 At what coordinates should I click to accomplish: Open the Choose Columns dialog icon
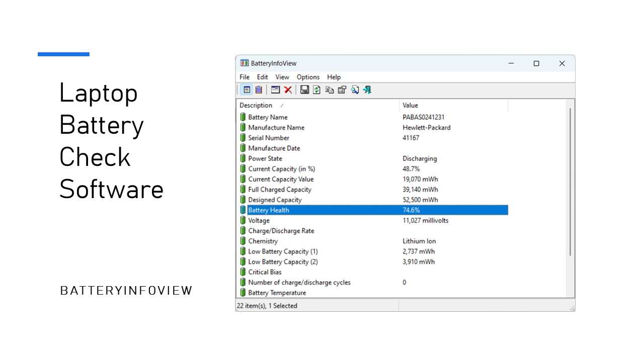[x=275, y=89]
